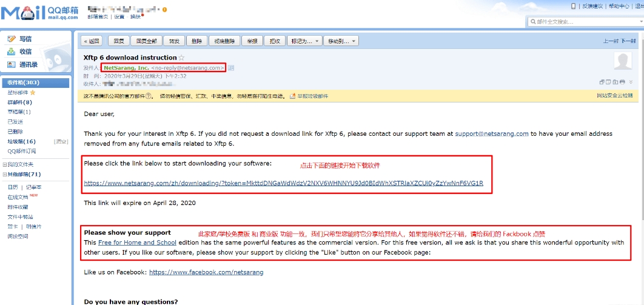Open the 通讯录 contacts icon

coord(12,64)
